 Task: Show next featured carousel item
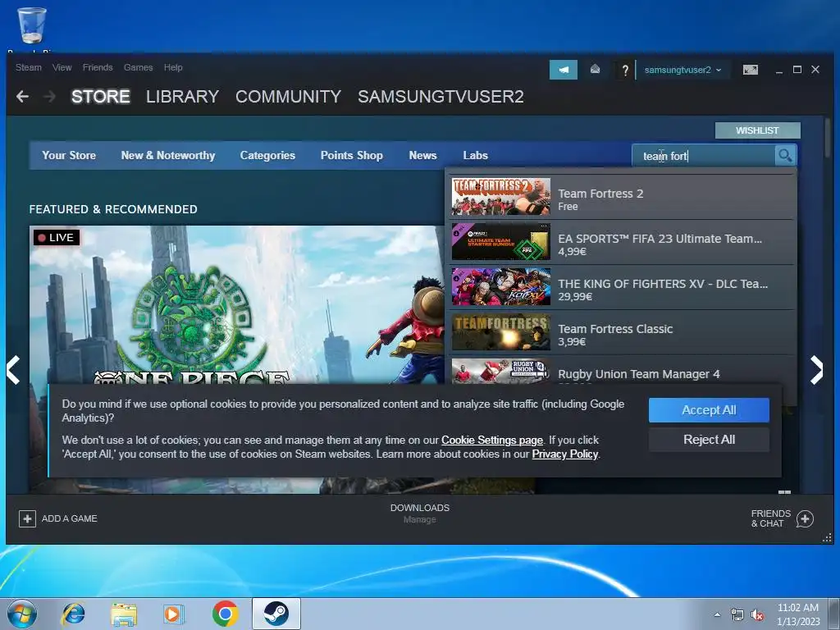tap(816, 370)
